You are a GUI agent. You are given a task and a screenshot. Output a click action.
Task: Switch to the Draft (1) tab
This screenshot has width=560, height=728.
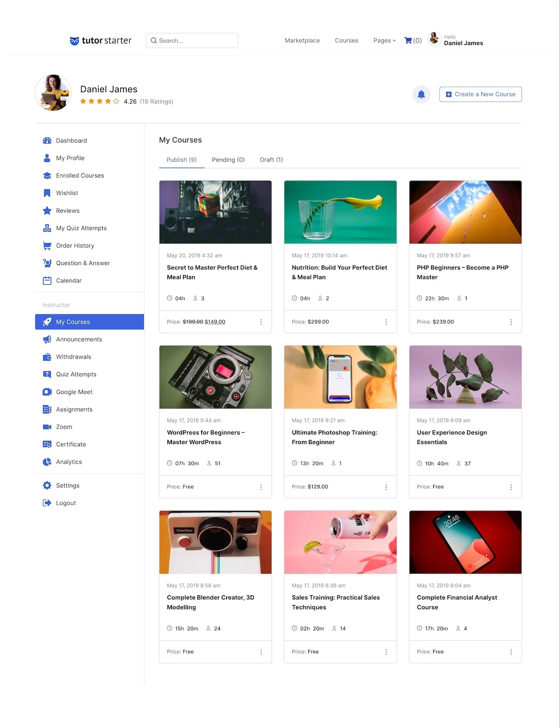click(271, 160)
